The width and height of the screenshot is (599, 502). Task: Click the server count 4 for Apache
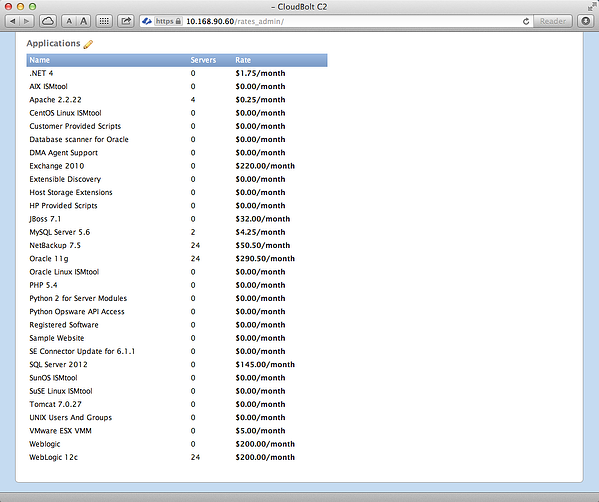[x=193, y=100]
